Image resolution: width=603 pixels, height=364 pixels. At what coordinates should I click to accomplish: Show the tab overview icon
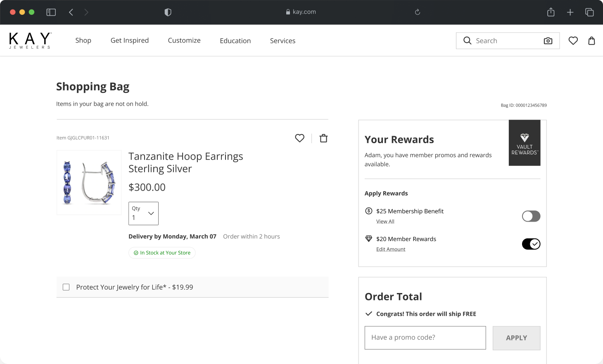point(589,12)
